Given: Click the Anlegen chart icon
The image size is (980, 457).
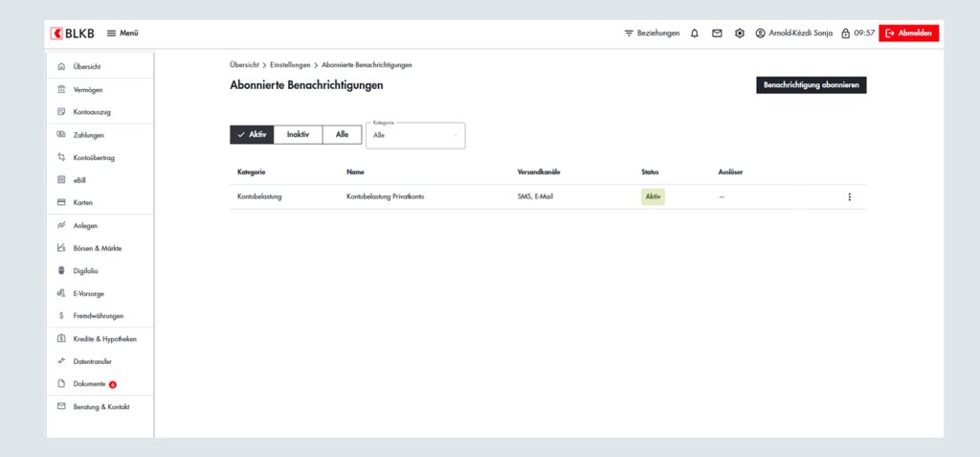Looking at the screenshot, I should 61,225.
